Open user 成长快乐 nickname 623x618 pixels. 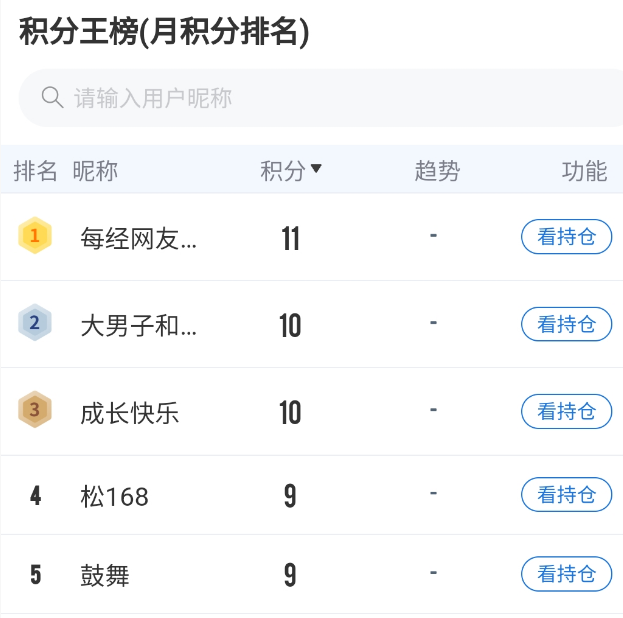(x=130, y=412)
